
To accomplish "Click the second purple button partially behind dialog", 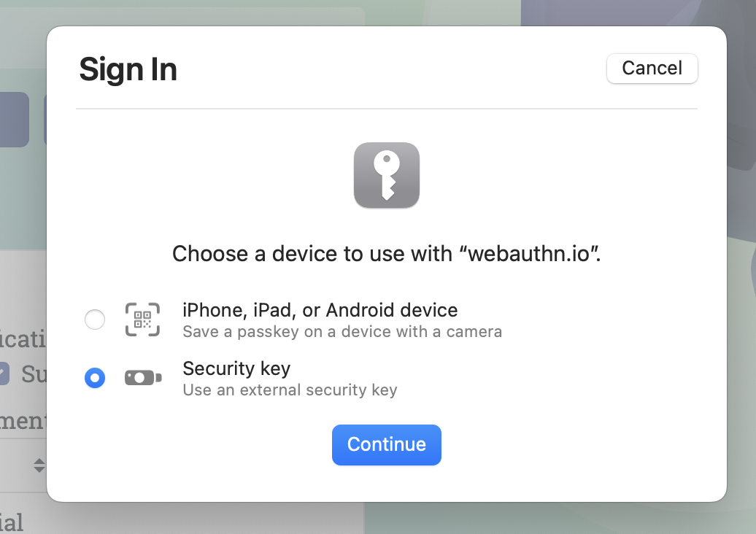I will 45,120.
